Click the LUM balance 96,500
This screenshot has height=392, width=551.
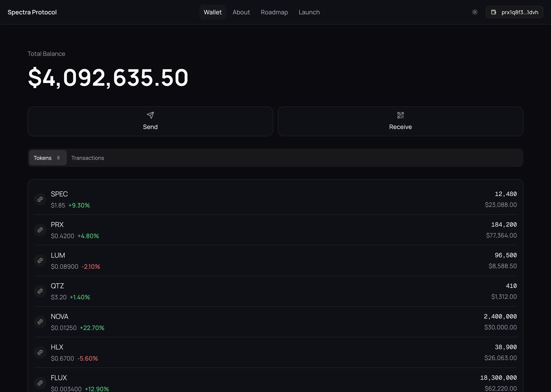[506, 255]
